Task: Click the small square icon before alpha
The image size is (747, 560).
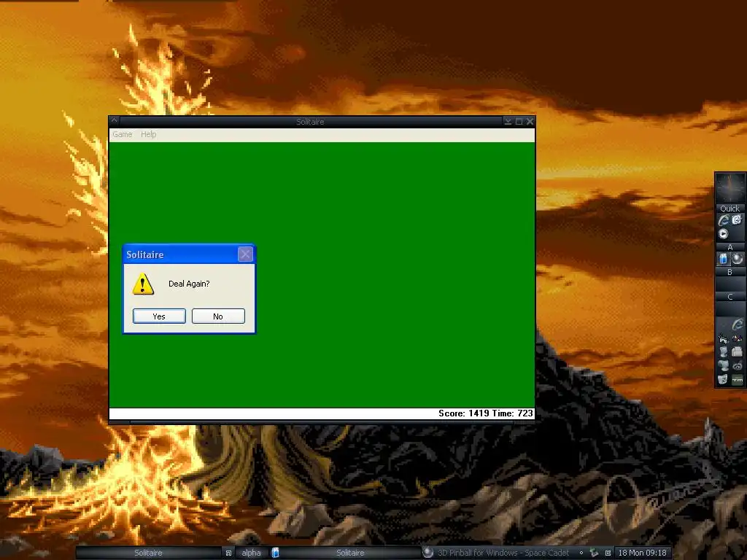Action: click(228, 553)
